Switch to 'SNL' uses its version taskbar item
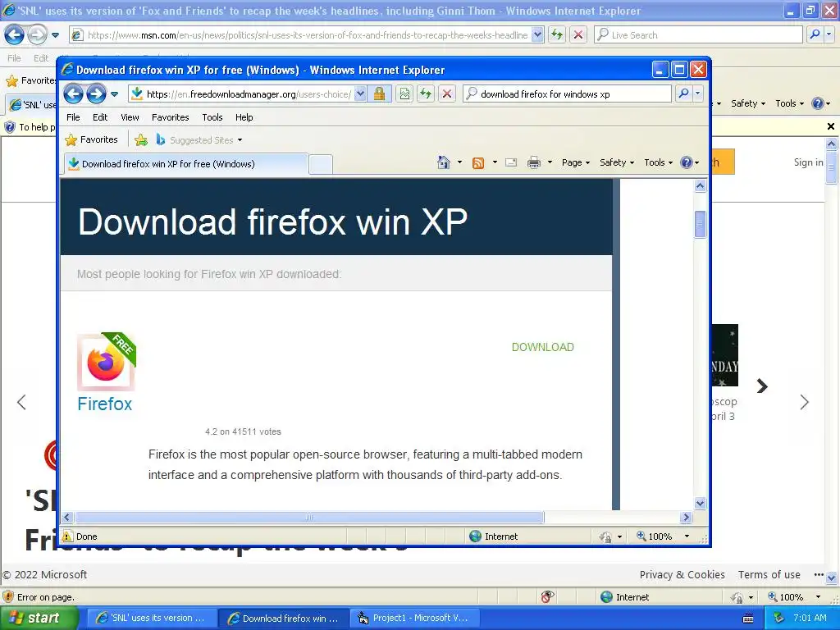 [152, 619]
